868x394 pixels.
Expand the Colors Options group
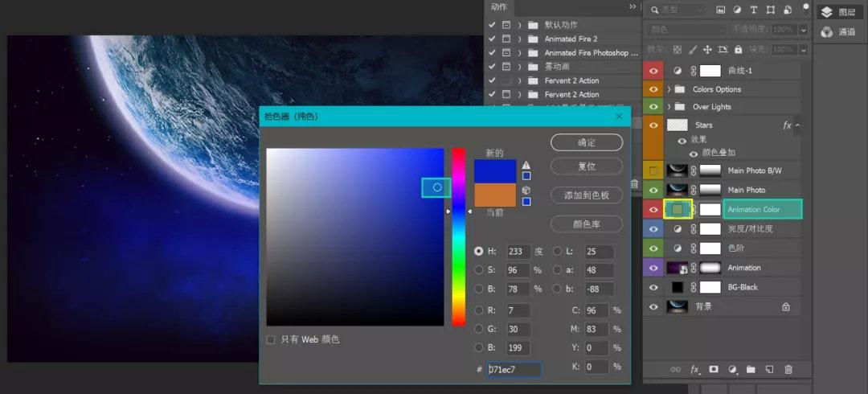pyautogui.click(x=669, y=89)
